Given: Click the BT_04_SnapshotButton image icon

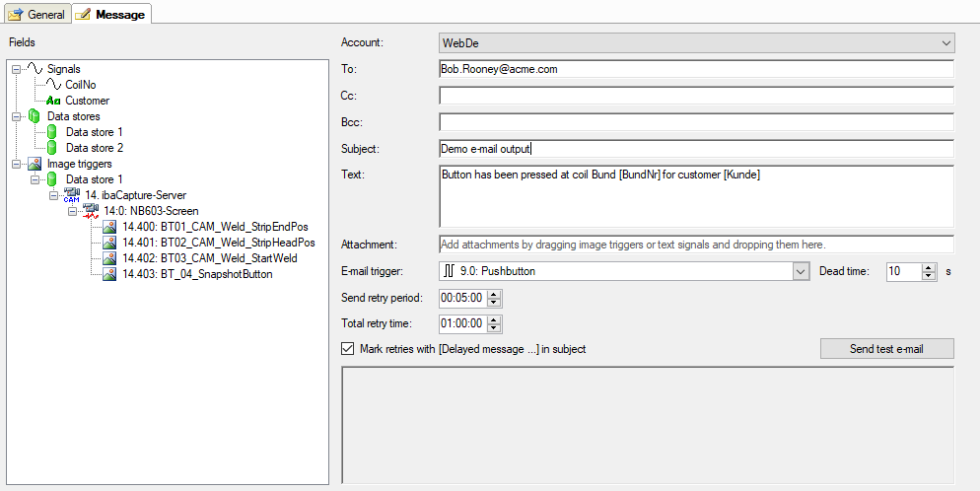Looking at the screenshot, I should click(x=109, y=274).
